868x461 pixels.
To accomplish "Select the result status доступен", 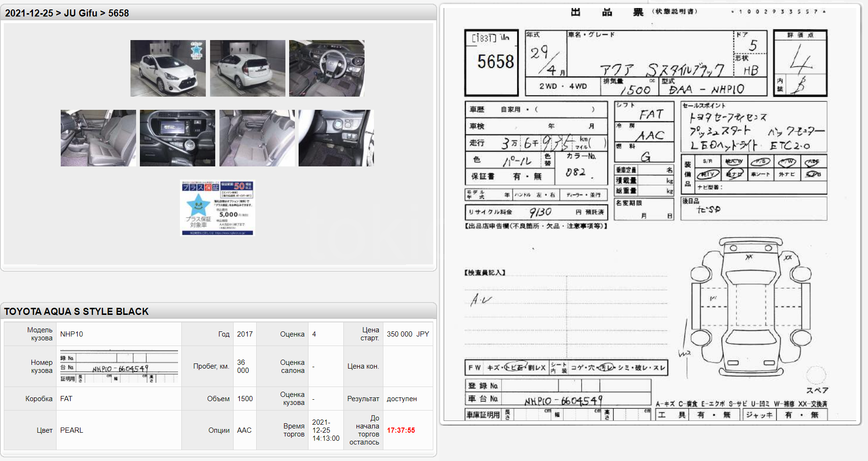I will (x=402, y=399).
